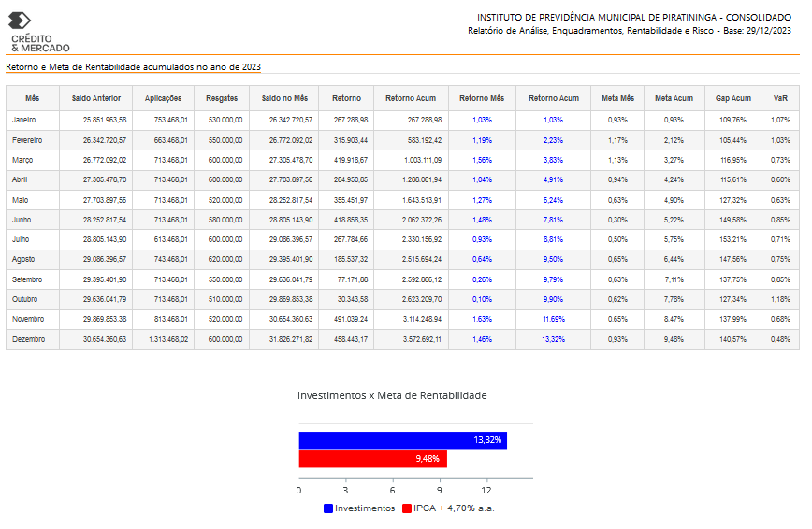This screenshot has width=812, height=529.
Task: Click Maio's resgates 520.000,00
Action: click(225, 200)
